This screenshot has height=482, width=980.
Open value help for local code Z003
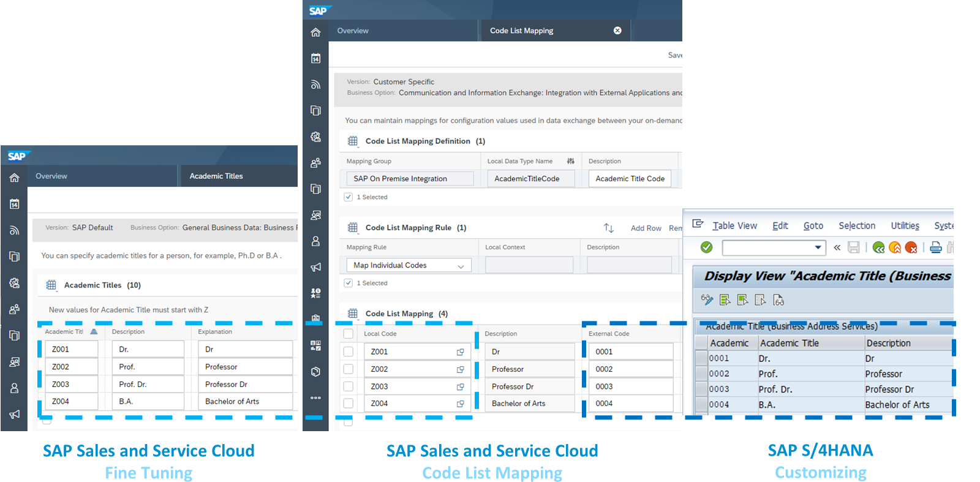[460, 387]
